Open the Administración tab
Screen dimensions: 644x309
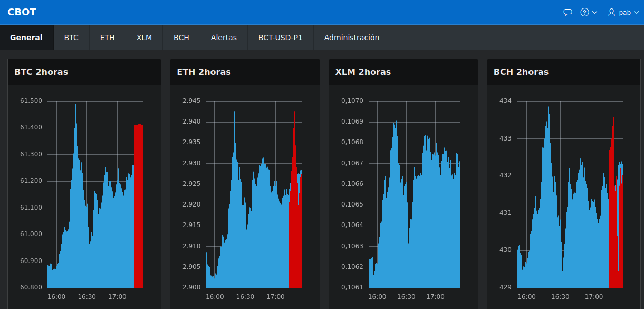point(352,37)
